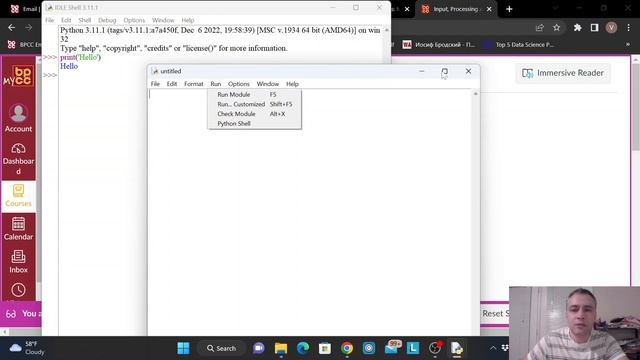The height and width of the screenshot is (360, 640).
Task: Open History clock icon in sidebar
Action: pos(18,290)
